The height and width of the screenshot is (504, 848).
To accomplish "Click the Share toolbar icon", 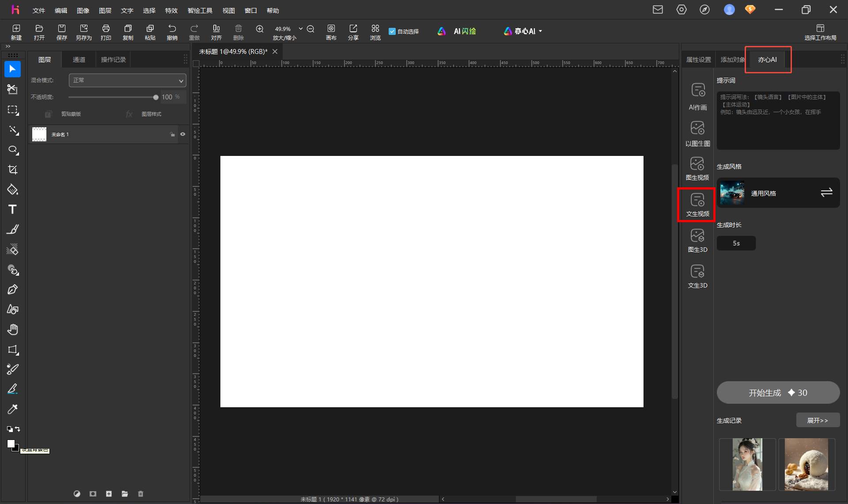I will point(353,32).
